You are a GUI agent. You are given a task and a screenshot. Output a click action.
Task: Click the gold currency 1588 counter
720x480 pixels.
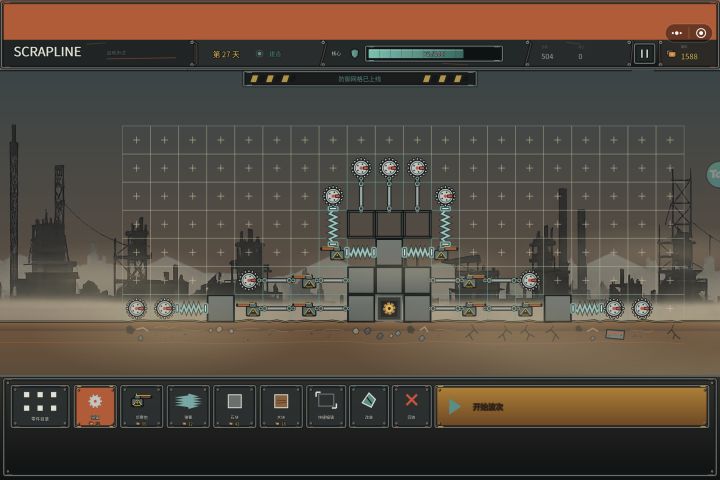coord(683,56)
